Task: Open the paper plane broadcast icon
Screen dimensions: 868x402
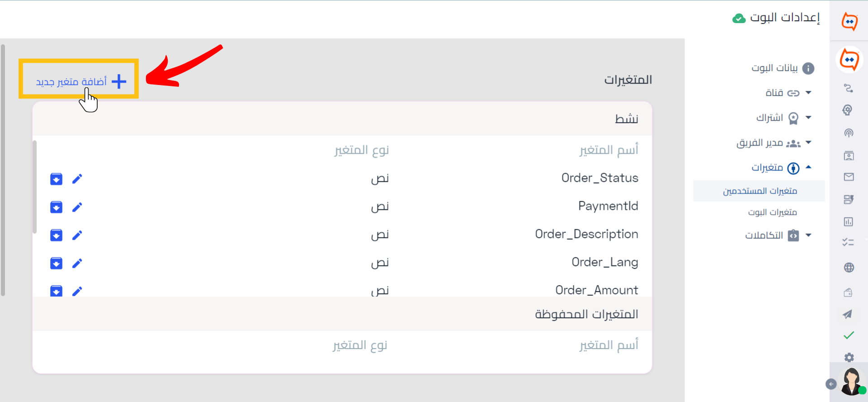Action: point(848,314)
